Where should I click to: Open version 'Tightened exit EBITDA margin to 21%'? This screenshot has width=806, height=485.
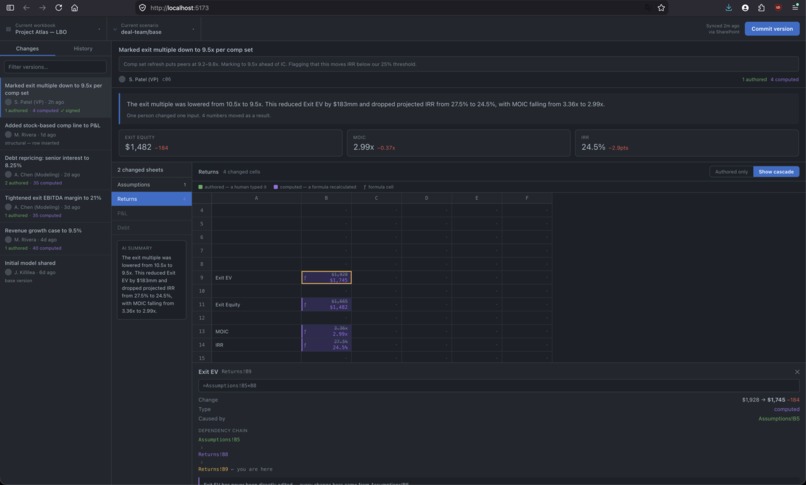coord(55,206)
